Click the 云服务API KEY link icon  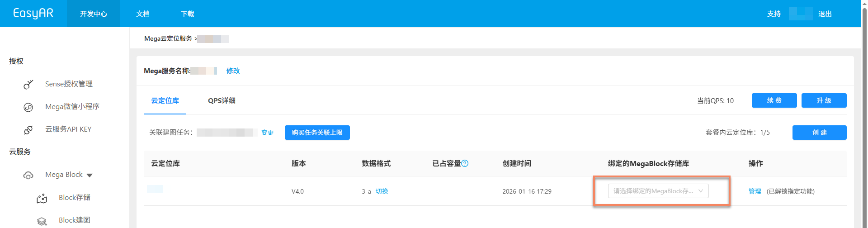coord(28,130)
